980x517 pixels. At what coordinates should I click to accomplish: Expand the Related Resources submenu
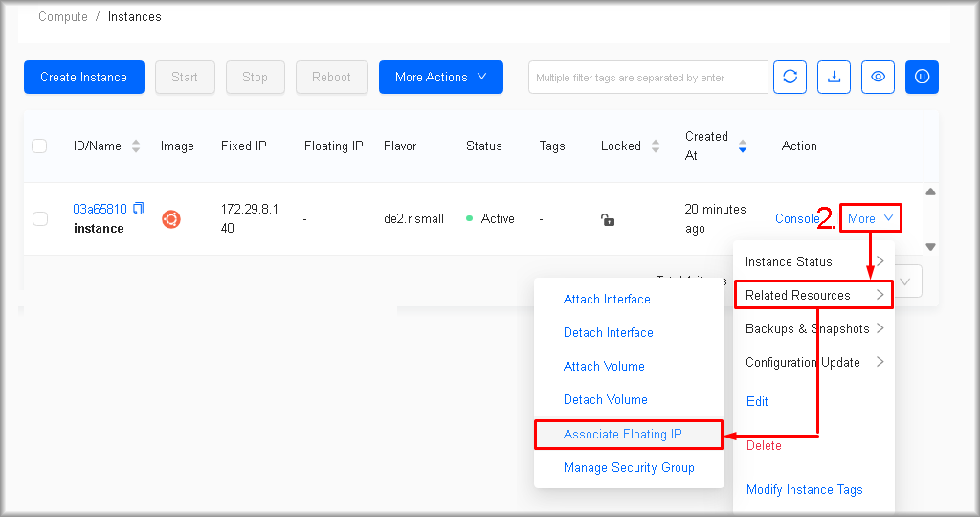pyautogui.click(x=813, y=295)
